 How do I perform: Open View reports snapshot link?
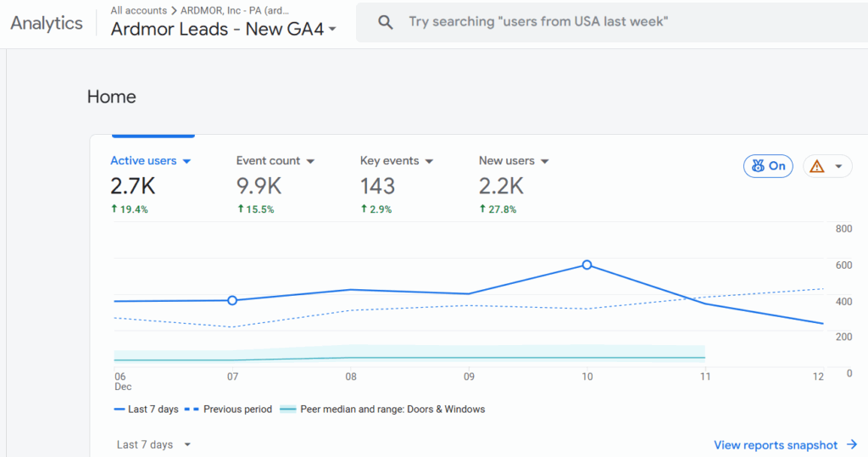click(x=776, y=444)
